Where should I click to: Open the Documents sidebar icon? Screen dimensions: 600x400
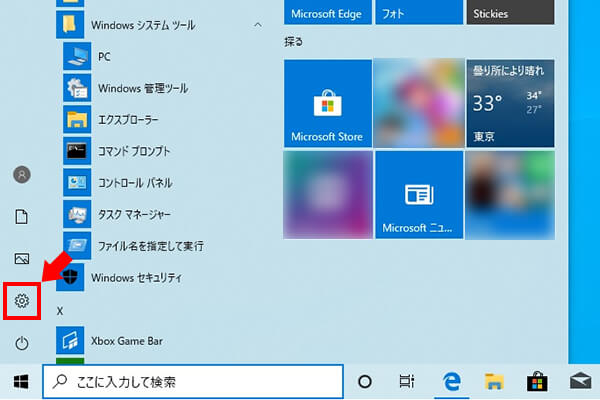(22, 216)
